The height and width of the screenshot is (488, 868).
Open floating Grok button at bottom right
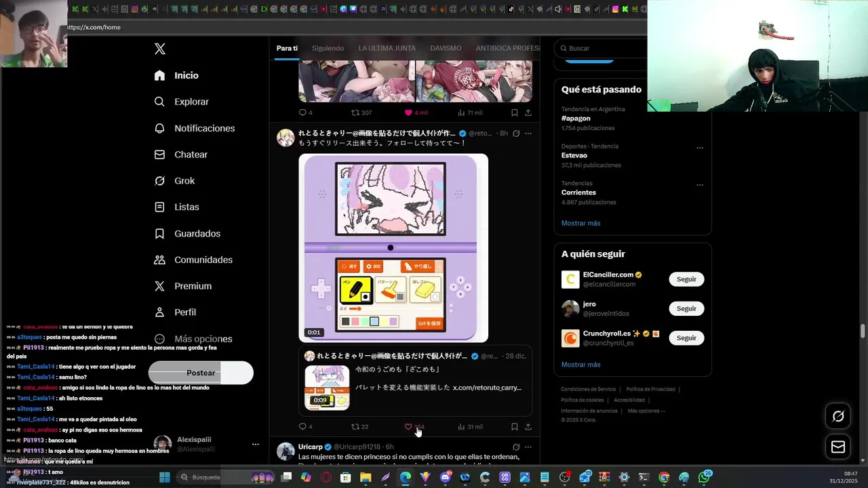[838, 416]
